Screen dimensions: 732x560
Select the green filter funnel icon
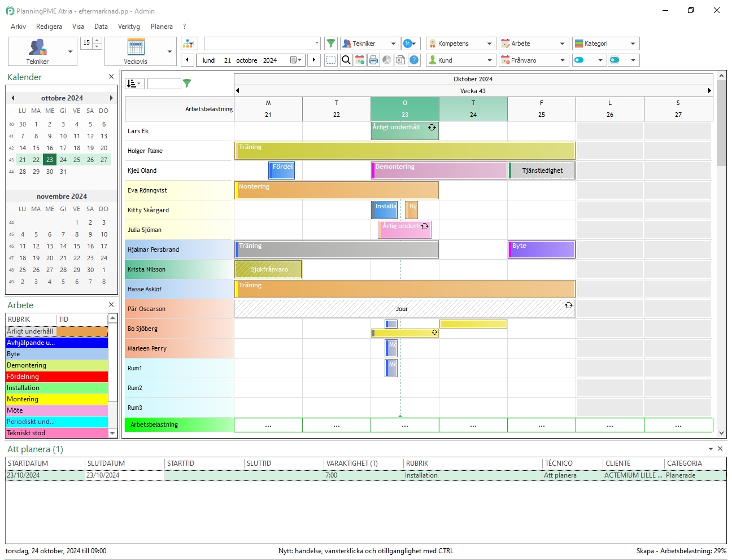pyautogui.click(x=331, y=43)
